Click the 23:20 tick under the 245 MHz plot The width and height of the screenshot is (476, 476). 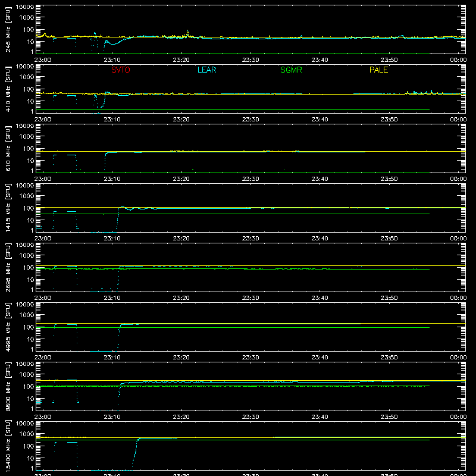click(x=181, y=60)
